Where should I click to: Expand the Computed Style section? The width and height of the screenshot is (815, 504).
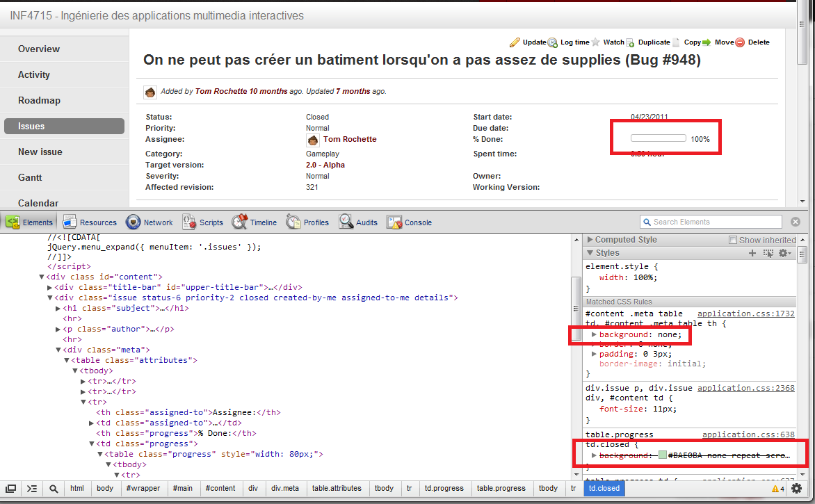point(590,240)
